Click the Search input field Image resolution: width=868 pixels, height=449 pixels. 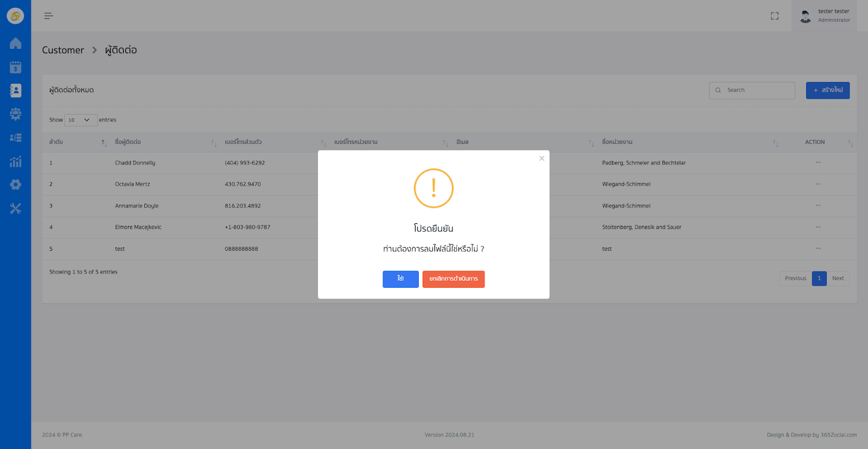(752, 90)
